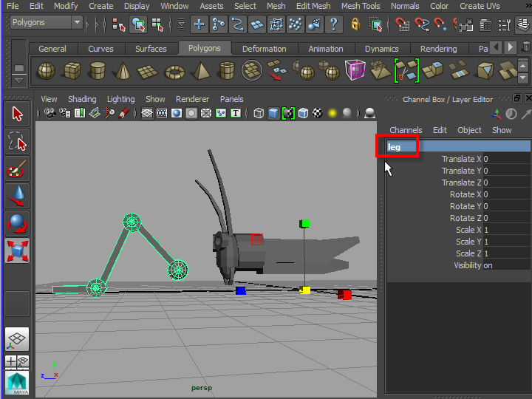Switch to single perspective view layout
The height and width of the screenshot is (399, 532).
[17, 340]
